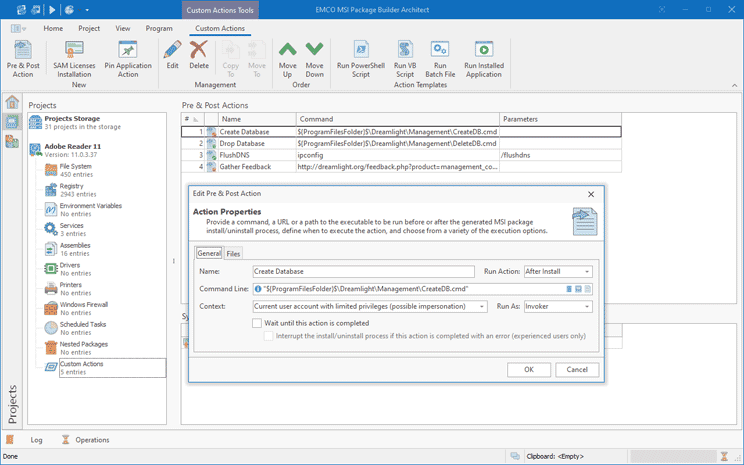
Task: Click the hourglass icon in status bar
Action: click(724, 456)
